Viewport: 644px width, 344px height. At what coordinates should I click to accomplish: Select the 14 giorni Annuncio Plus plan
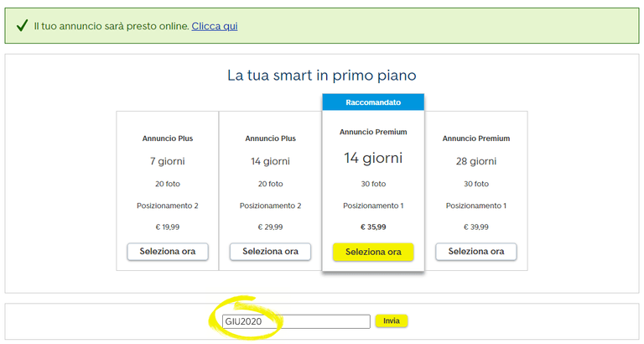tap(270, 252)
